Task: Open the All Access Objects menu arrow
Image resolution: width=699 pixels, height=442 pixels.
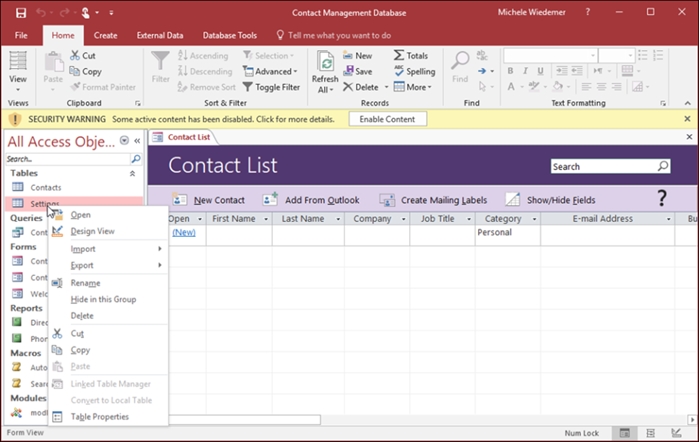Action: tap(124, 141)
